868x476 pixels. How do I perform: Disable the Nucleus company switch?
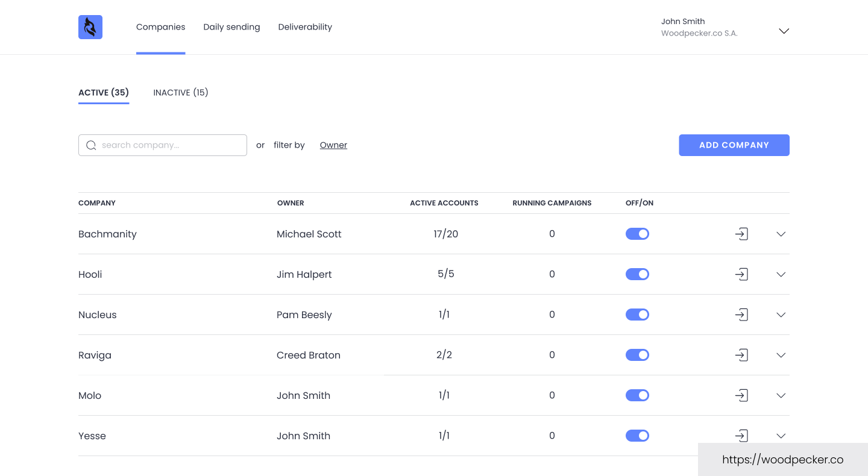pos(637,315)
